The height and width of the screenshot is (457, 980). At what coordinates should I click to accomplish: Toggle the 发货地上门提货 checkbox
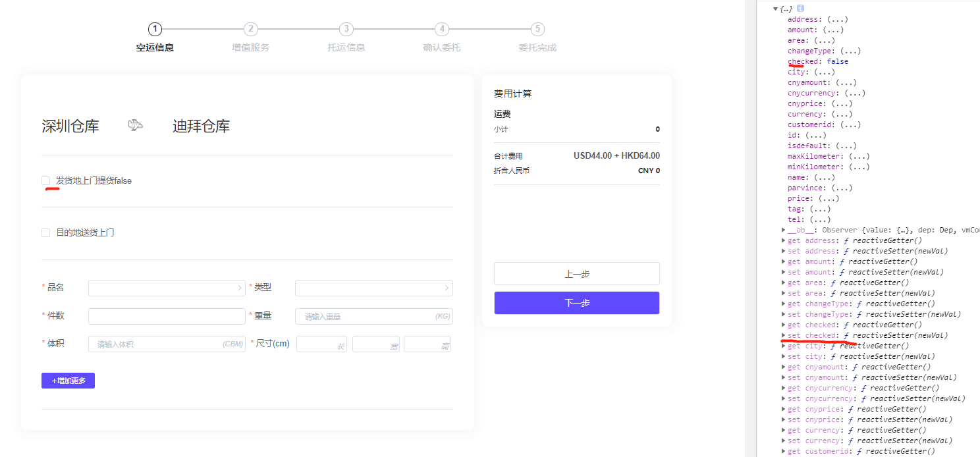point(45,180)
